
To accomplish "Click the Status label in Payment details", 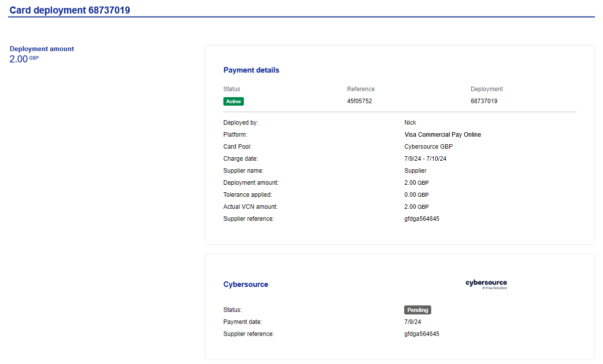I will click(x=232, y=89).
